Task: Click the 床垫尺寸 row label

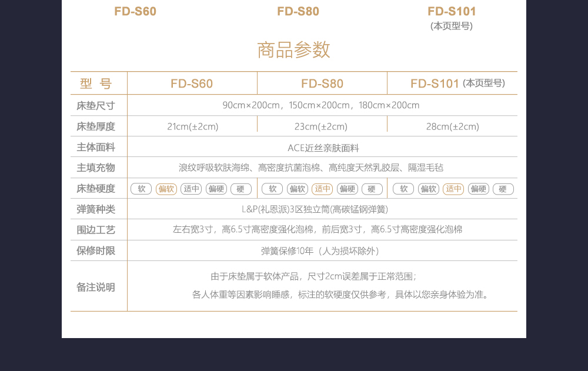Action: pyautogui.click(x=96, y=106)
